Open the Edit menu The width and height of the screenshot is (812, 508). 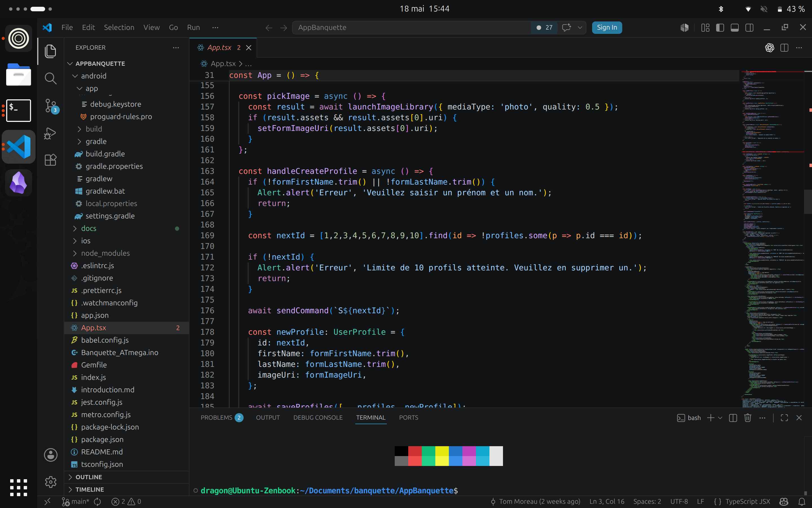click(x=88, y=28)
